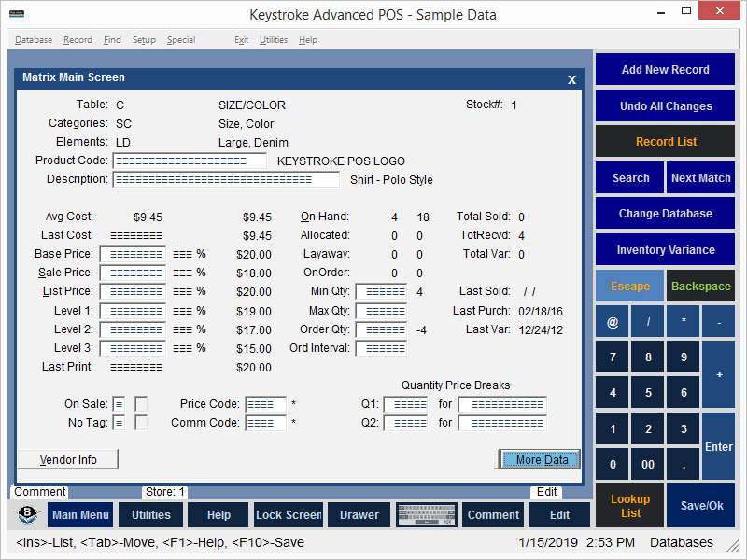Open the Special menu in the menu bar

(x=181, y=40)
